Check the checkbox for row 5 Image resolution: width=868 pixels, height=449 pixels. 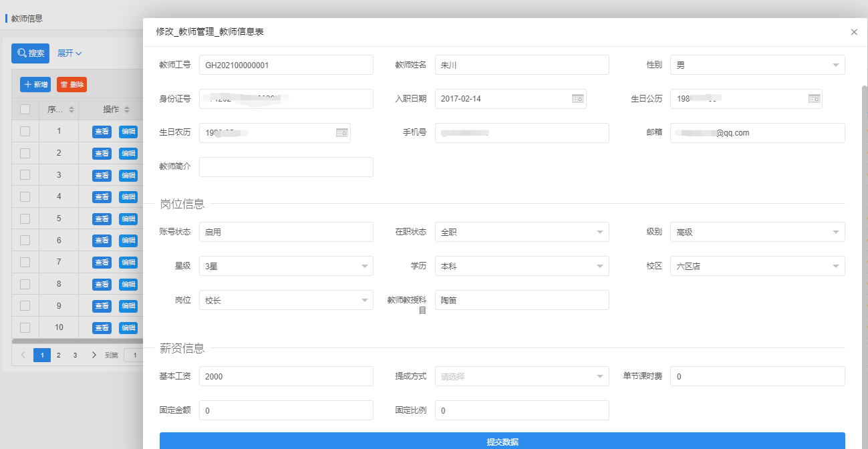[25, 218]
